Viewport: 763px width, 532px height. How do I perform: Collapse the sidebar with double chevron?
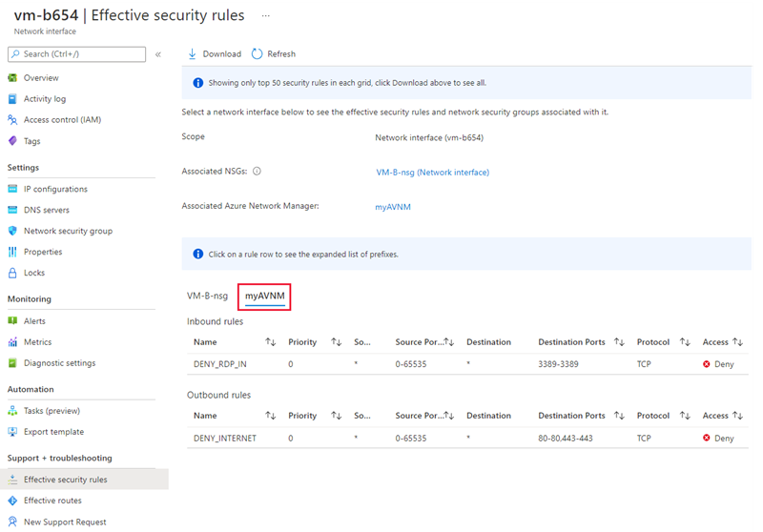pos(158,54)
